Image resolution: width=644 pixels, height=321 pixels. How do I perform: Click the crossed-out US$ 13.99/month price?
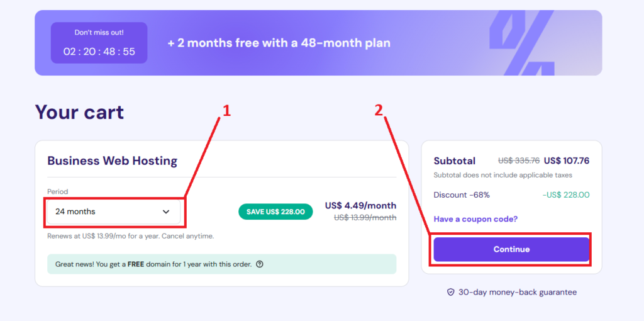pos(365,217)
